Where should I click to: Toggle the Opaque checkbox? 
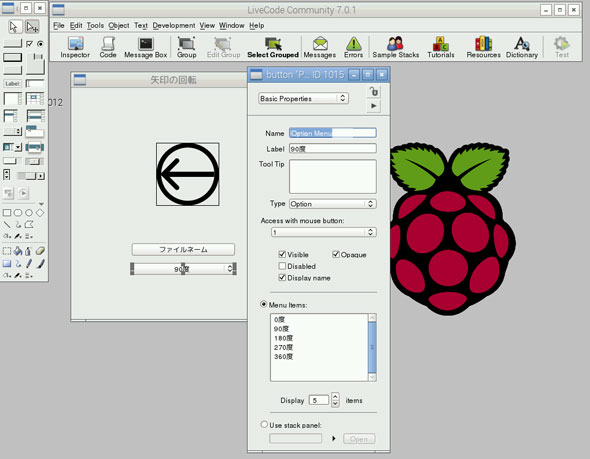click(x=336, y=254)
